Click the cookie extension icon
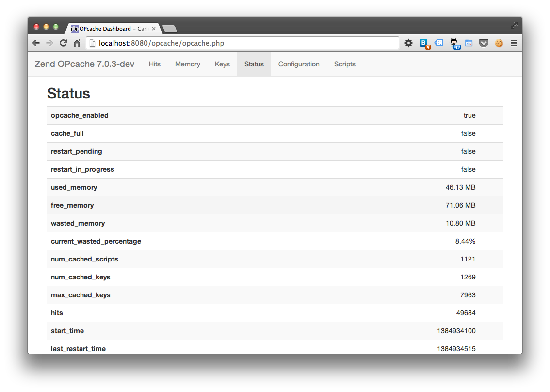Screen dimensions: 550x392 pyautogui.click(x=499, y=43)
